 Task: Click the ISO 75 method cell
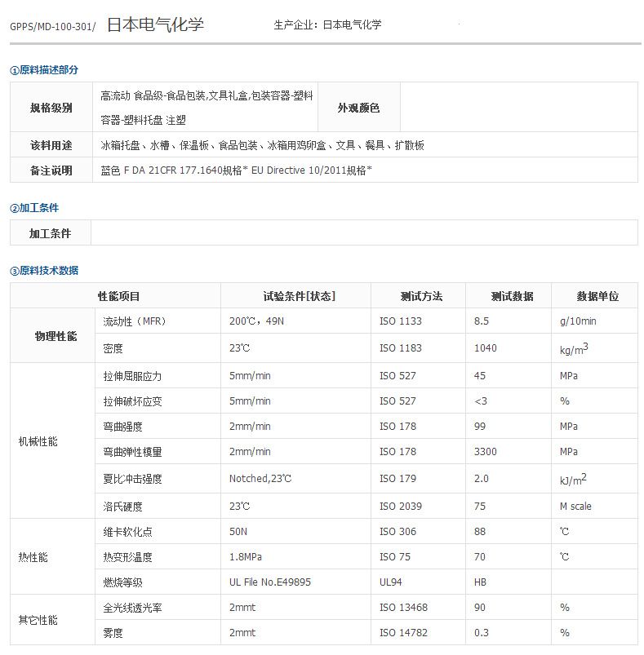419,557
